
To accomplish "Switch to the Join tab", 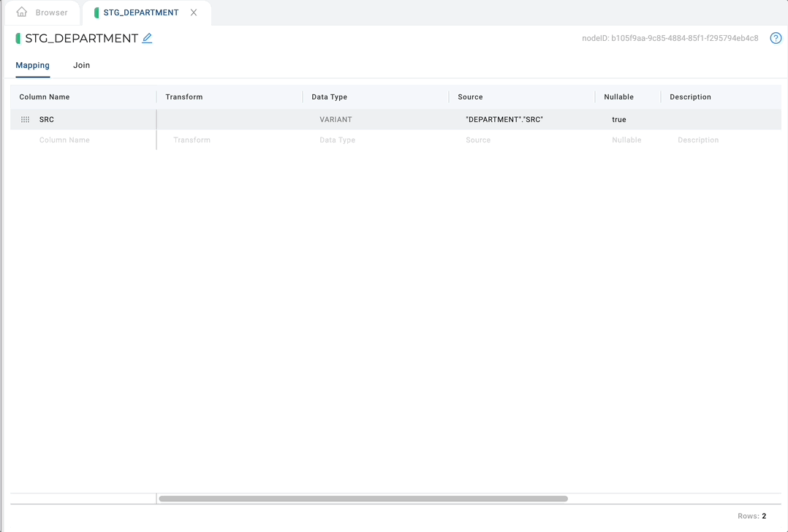I will tap(81, 65).
